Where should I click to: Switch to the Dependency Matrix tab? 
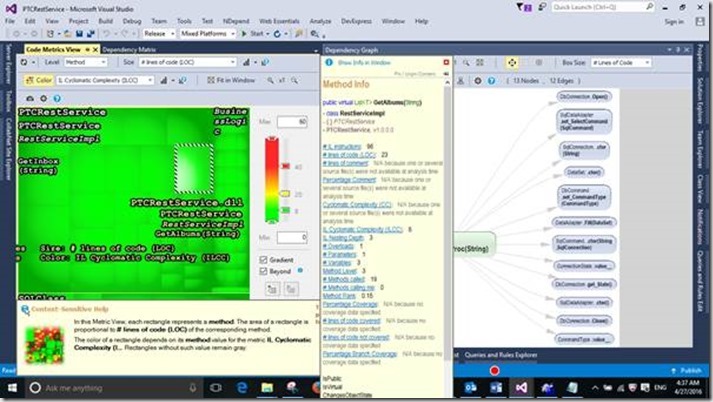tap(129, 50)
